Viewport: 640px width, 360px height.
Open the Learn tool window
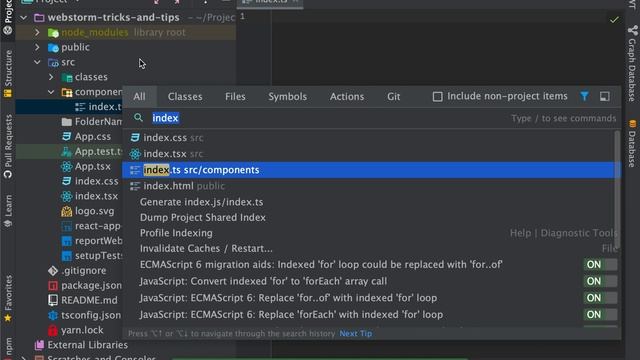pyautogui.click(x=8, y=211)
